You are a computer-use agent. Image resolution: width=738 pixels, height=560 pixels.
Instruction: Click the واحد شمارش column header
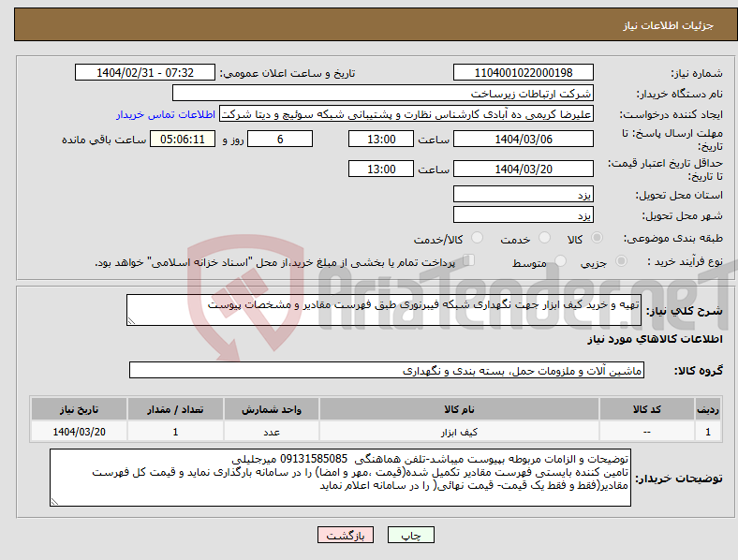coord(272,409)
